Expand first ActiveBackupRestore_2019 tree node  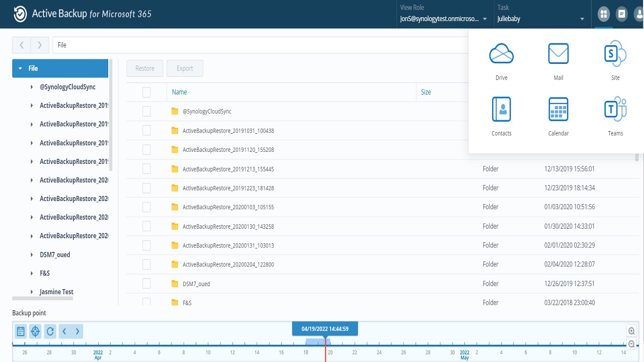[32, 106]
